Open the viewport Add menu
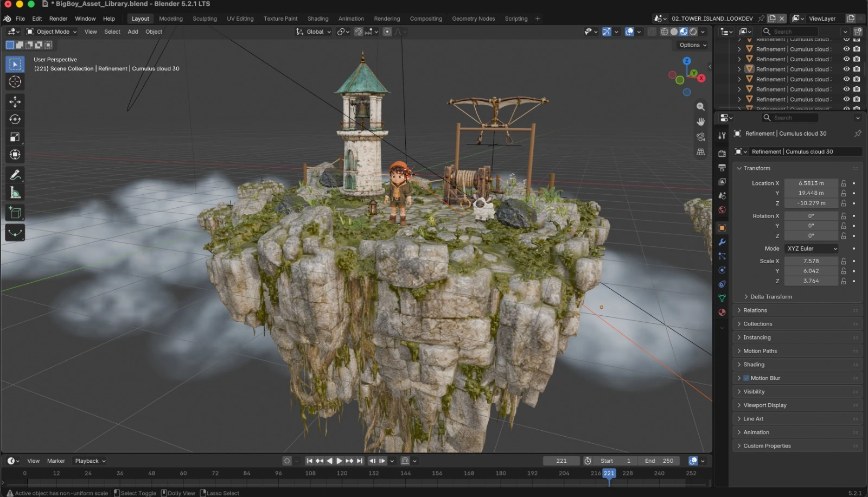868x497 pixels. pyautogui.click(x=133, y=32)
